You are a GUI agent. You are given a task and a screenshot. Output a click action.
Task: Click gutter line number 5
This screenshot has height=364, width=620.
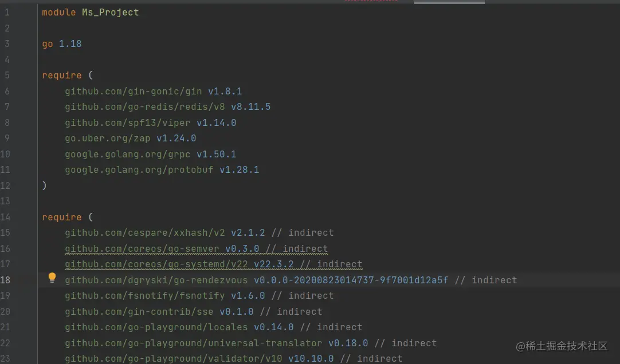[7, 75]
